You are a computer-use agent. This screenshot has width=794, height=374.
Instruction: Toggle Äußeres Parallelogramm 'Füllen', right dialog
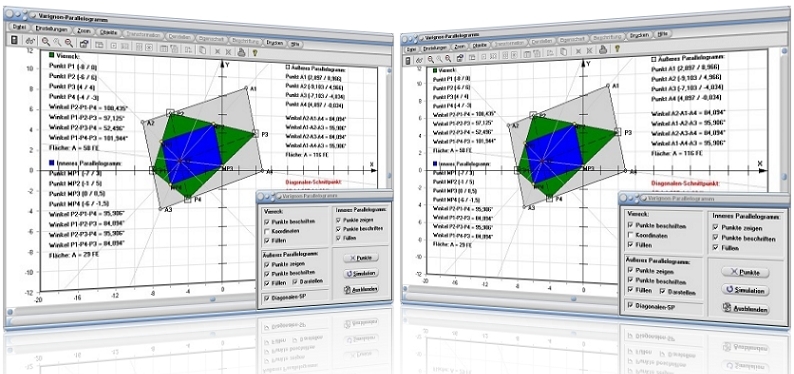tap(630, 289)
